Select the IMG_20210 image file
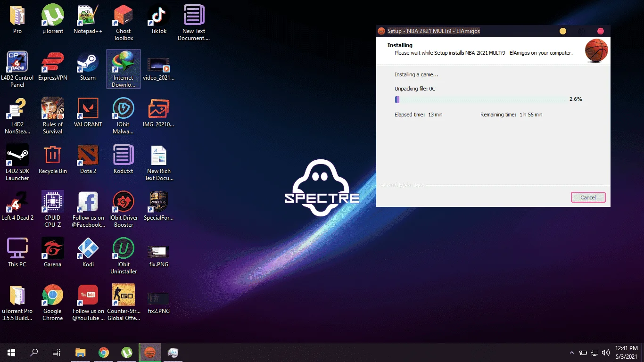This screenshot has width=644, height=362. click(x=159, y=112)
